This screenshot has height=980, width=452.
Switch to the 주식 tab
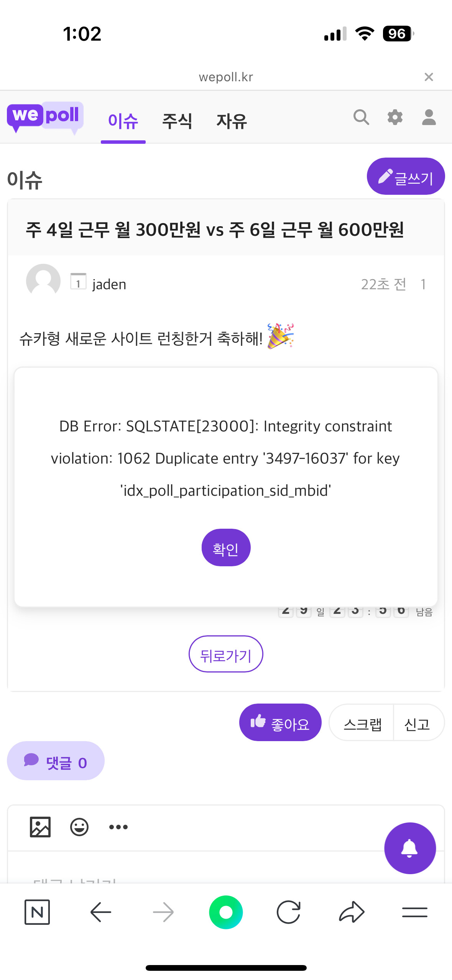click(177, 121)
